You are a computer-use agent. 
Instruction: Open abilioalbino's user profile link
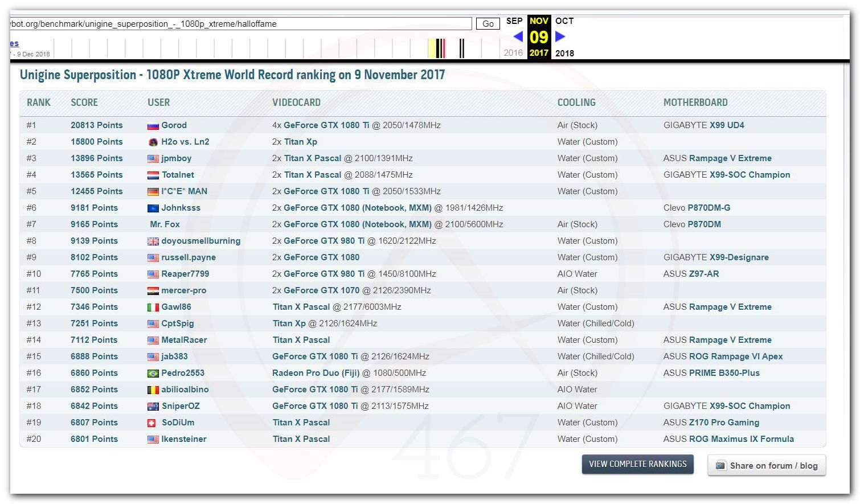pos(185,390)
